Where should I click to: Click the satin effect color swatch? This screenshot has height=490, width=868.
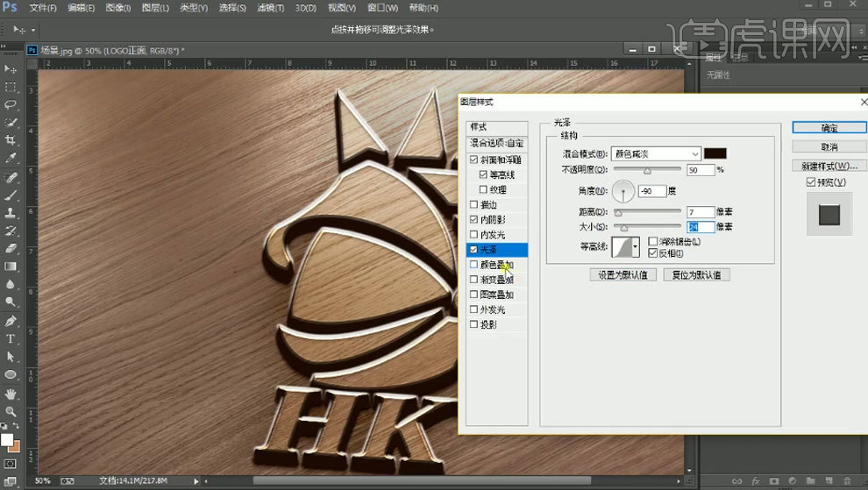coord(715,153)
